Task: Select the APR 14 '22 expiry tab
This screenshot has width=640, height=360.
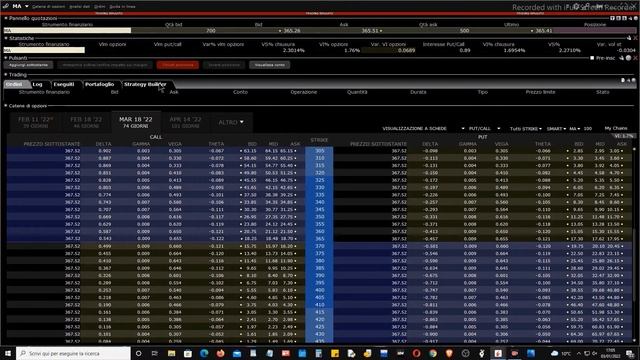Action: tap(185, 122)
